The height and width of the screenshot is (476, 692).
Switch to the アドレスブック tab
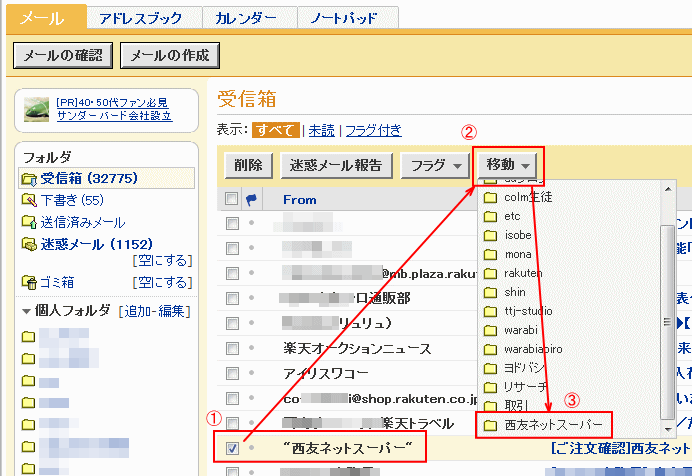pyautogui.click(x=144, y=18)
